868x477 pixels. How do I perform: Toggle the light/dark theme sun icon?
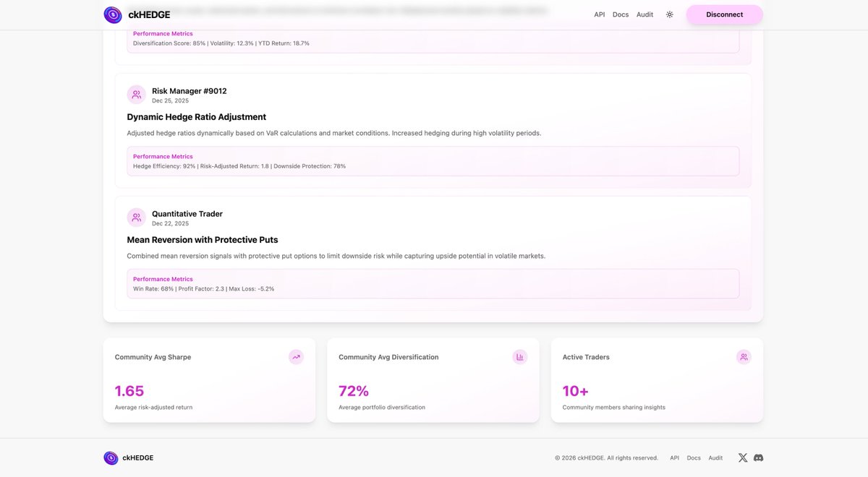(x=670, y=14)
